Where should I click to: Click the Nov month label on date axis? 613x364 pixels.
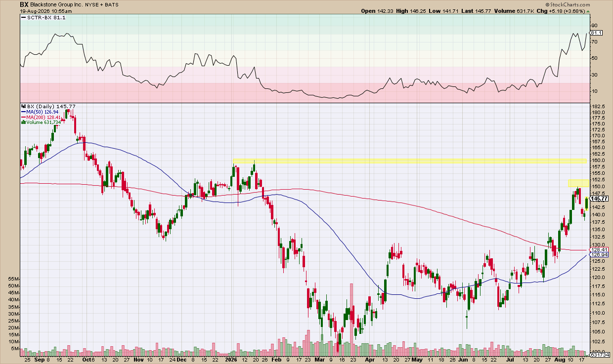pos(138,361)
